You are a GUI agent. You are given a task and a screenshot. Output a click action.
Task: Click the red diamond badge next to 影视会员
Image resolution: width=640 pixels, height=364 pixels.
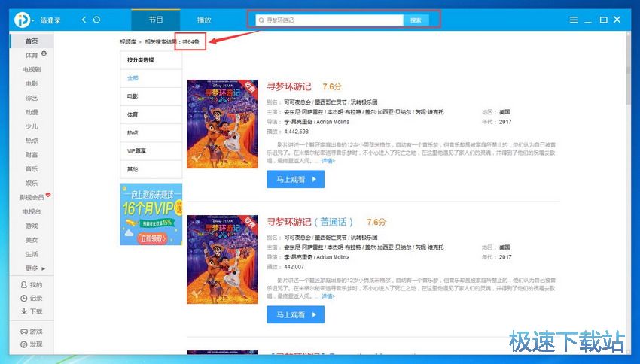tap(48, 195)
